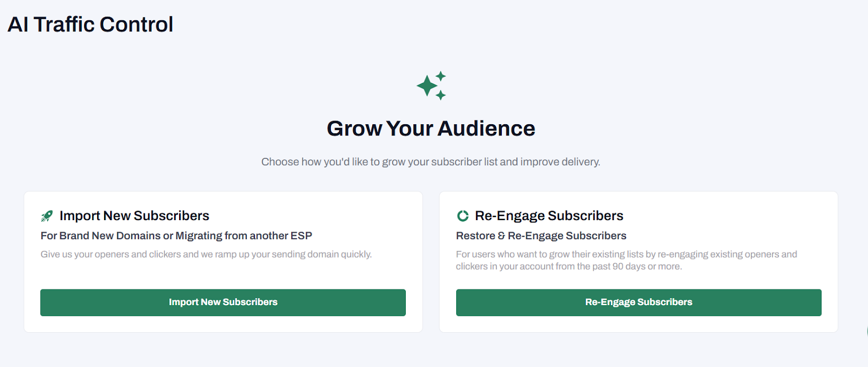Click the rocket icon beside Import New Subscribers
Screen dimensions: 868x367
[47, 216]
